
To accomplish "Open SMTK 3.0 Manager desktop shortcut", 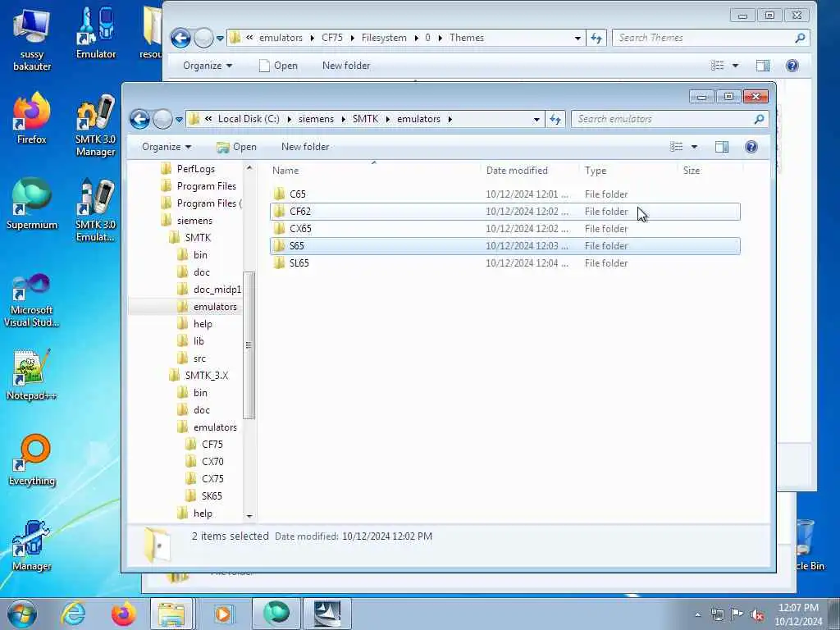I will pyautogui.click(x=95, y=126).
